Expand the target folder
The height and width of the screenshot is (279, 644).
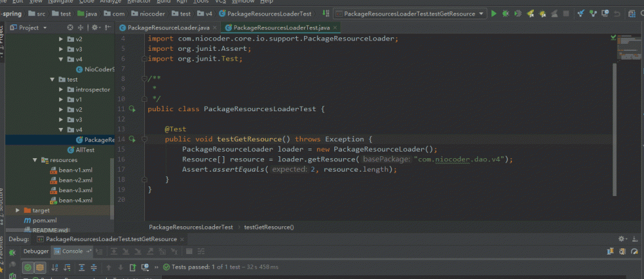pyautogui.click(x=17, y=210)
